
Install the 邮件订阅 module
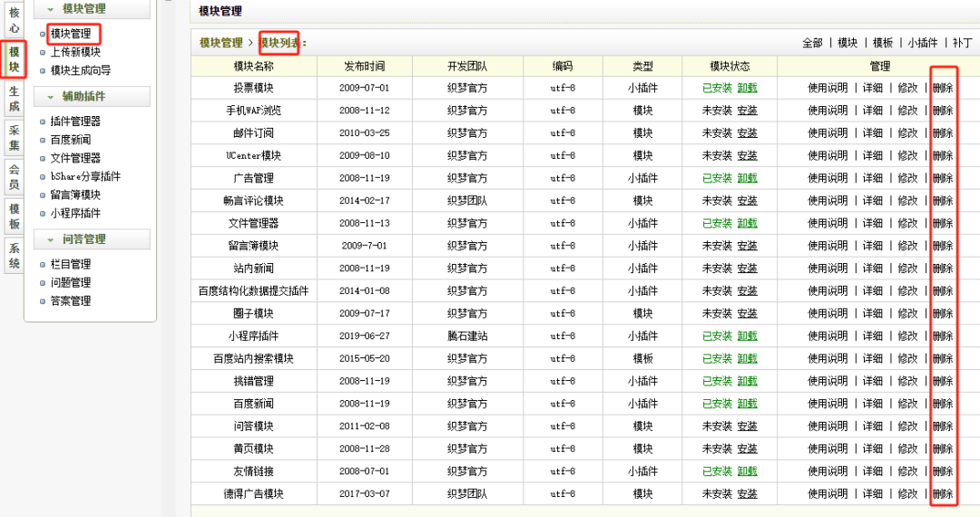point(748,133)
